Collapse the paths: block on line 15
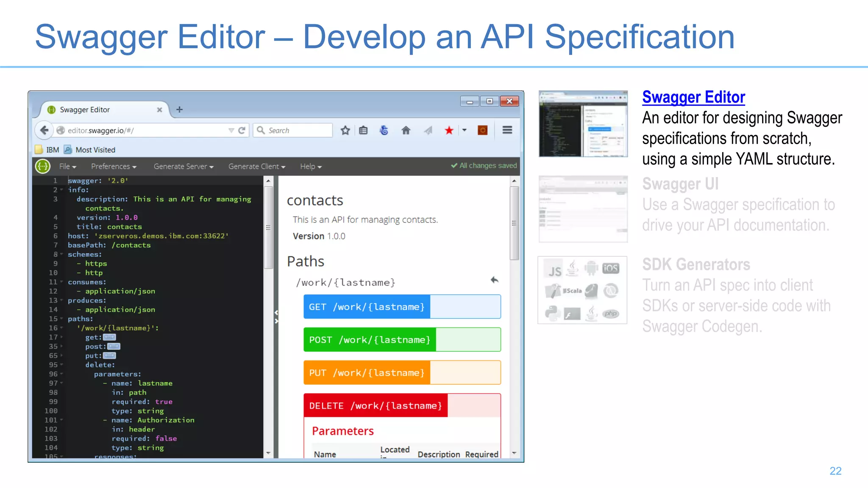The width and height of the screenshot is (868, 488). (x=61, y=319)
